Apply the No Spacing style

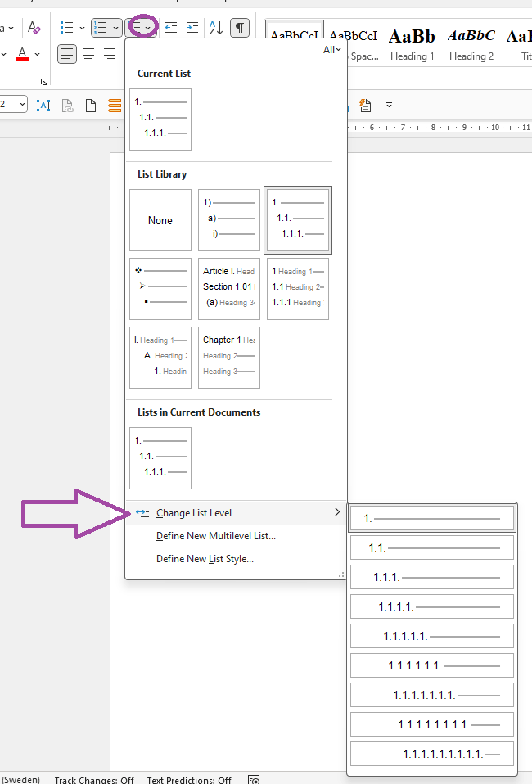coord(364,44)
